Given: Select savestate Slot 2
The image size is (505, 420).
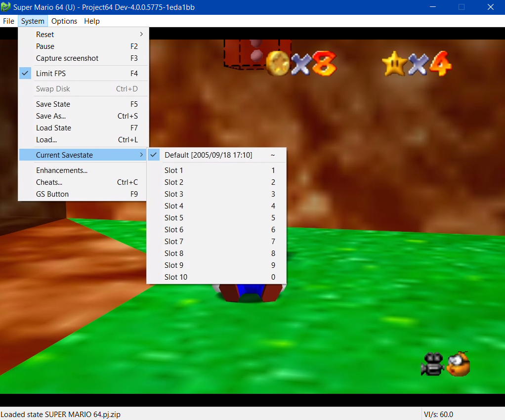Looking at the screenshot, I should [x=216, y=182].
